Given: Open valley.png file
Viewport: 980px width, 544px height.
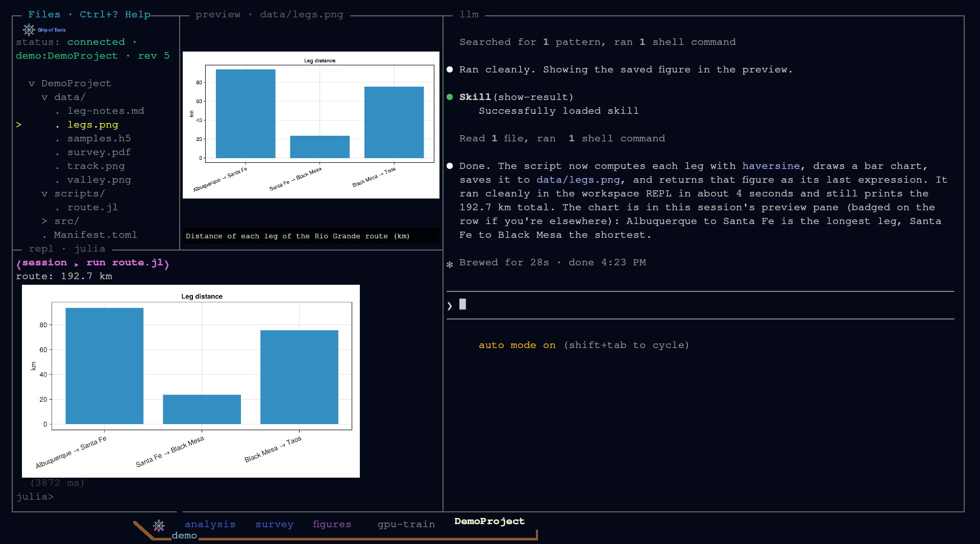Looking at the screenshot, I should 99,180.
